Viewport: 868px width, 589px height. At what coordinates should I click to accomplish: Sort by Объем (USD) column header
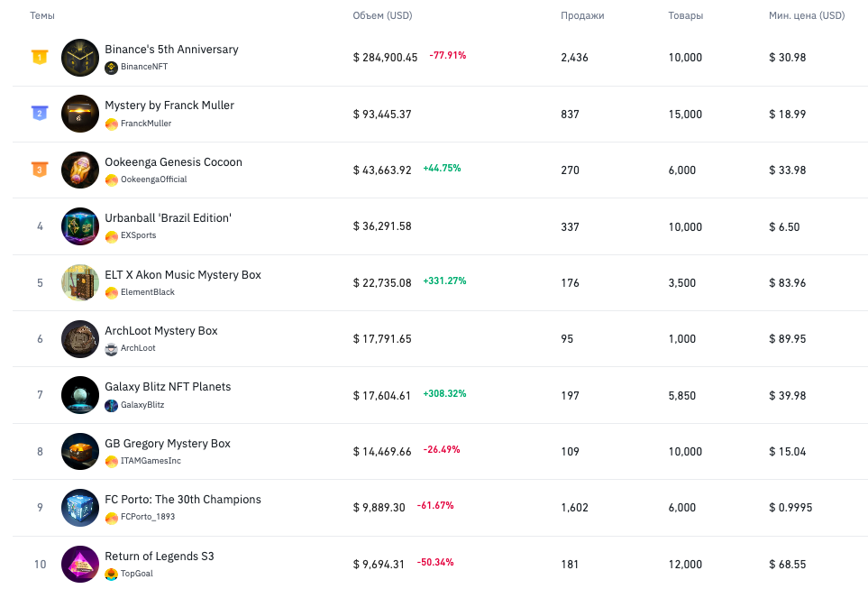[382, 15]
